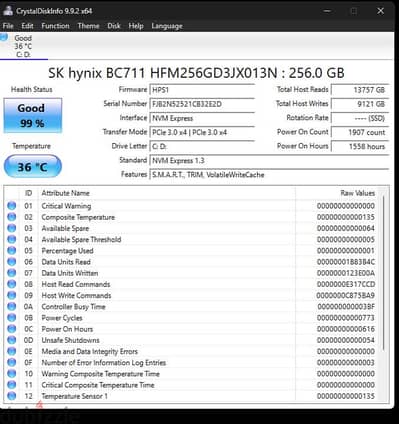Click status icon for Host Write Commands row
This screenshot has width=399, height=424.
tap(12, 295)
